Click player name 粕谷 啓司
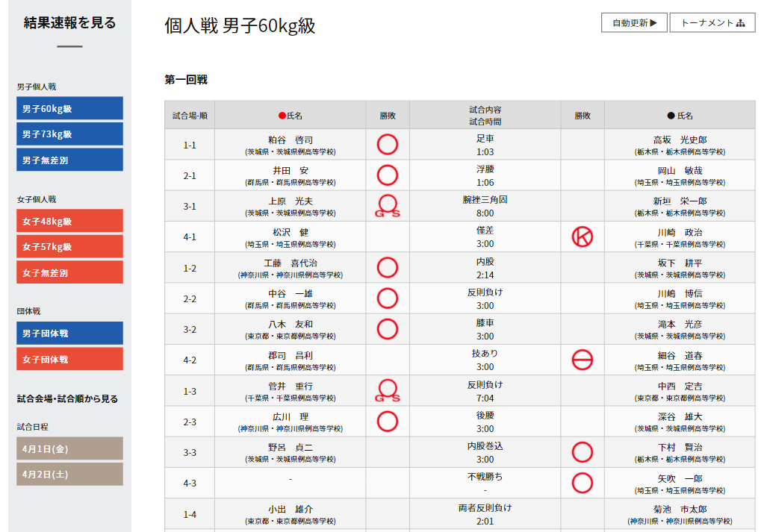This screenshot has width=764, height=532. tap(290, 140)
